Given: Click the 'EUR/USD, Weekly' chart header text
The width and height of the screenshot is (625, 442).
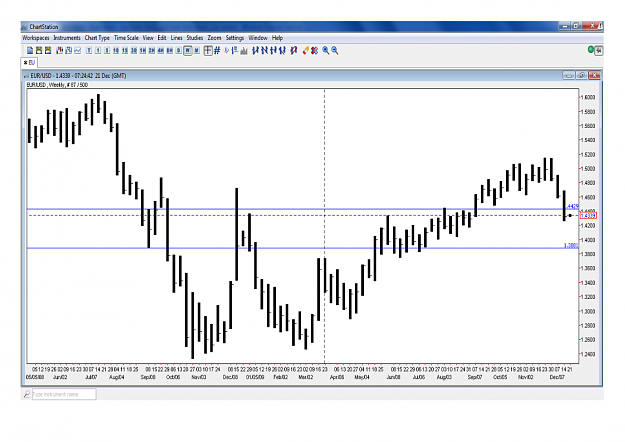Looking at the screenshot, I should tap(57, 84).
